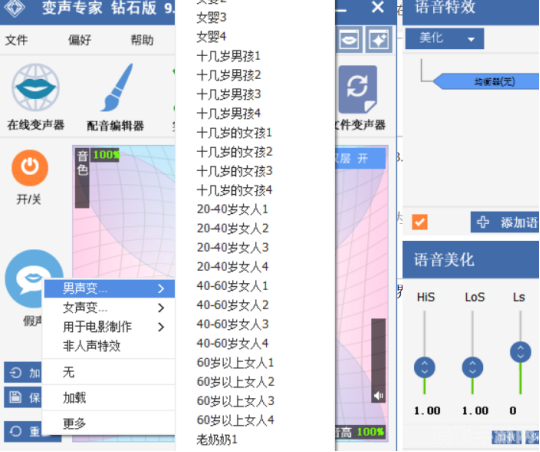Select 十几岁男孩1 preset
The height and width of the screenshot is (452, 540).
[x=229, y=56]
